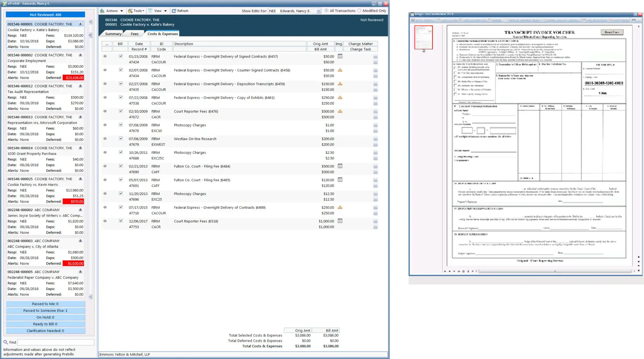This screenshot has height=359, width=644.
Task: Click the Refresh icon in the toolbar
Action: coord(174,10)
